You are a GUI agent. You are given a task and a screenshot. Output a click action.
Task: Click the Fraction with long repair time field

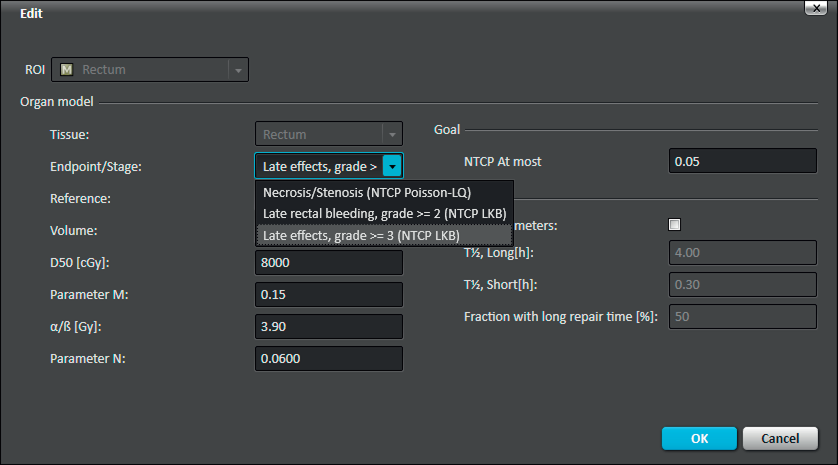tap(743, 316)
